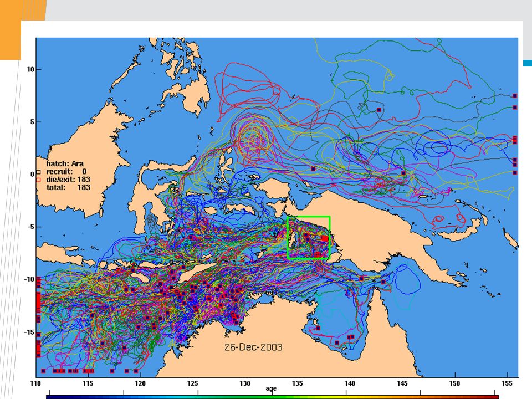Viewport: 532px width, 399px height.
Task: Click the 'total: 183' legend text
Action: 68,187
